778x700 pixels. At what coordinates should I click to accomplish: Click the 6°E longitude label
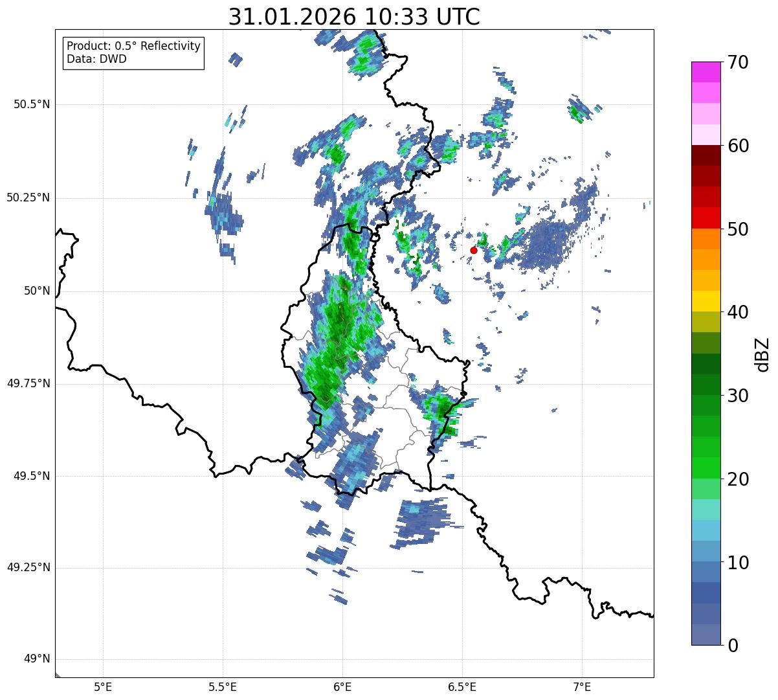click(342, 687)
